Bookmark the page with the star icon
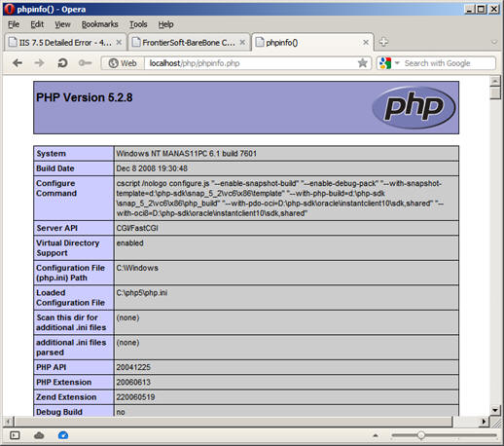 (x=362, y=62)
